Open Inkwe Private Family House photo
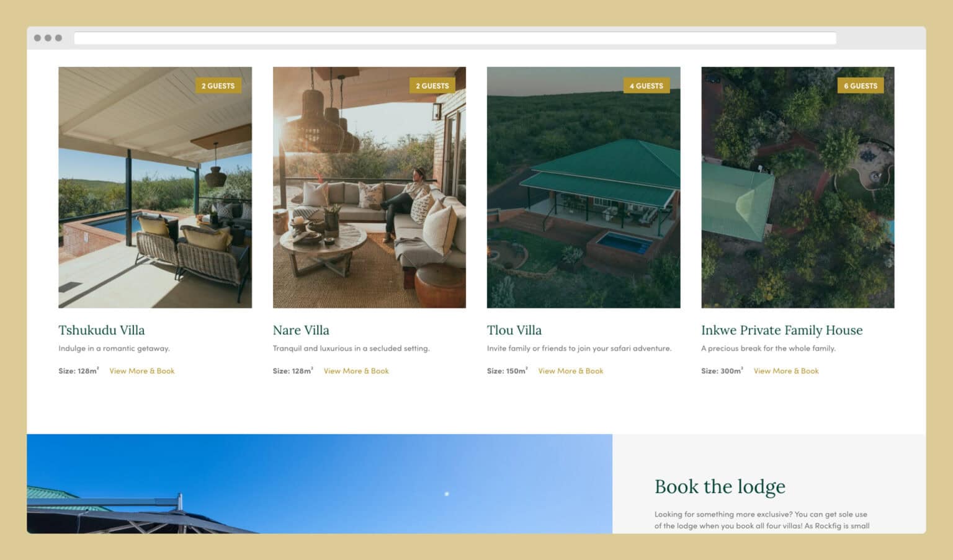The image size is (953, 560). click(798, 187)
